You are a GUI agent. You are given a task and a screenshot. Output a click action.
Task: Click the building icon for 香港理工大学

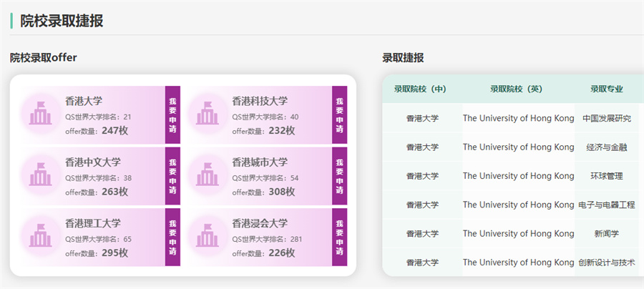coord(40,235)
